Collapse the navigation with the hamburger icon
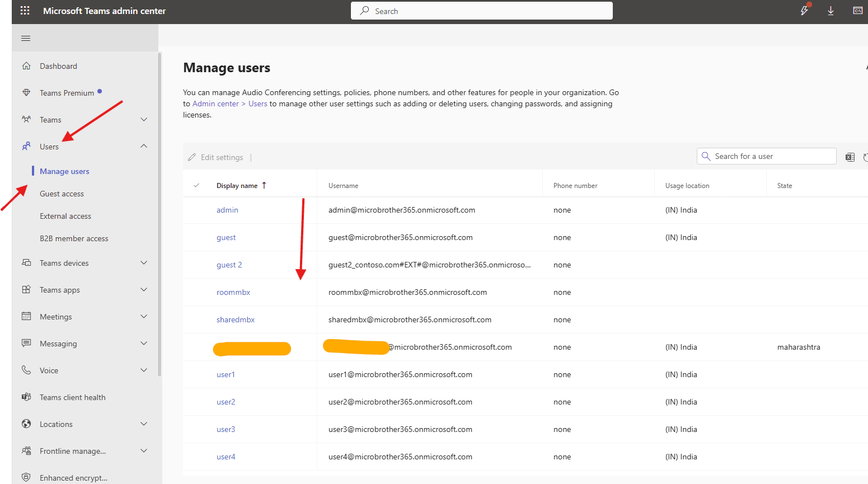This screenshot has height=484, width=868. click(x=25, y=38)
